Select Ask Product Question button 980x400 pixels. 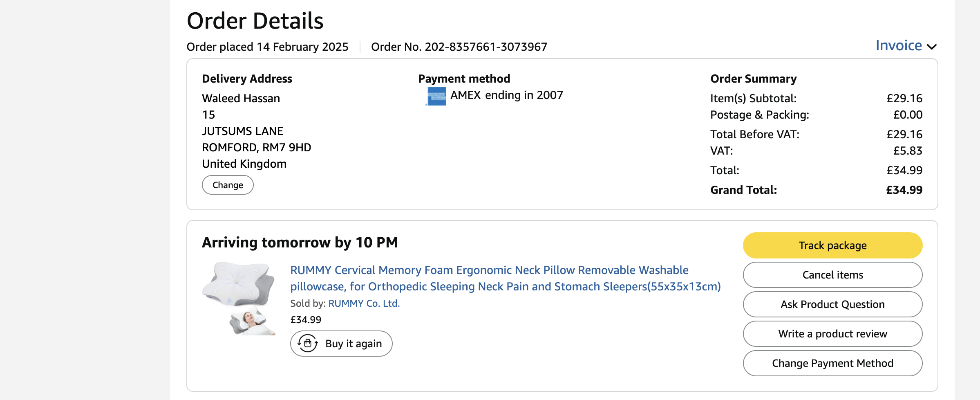[832, 304]
